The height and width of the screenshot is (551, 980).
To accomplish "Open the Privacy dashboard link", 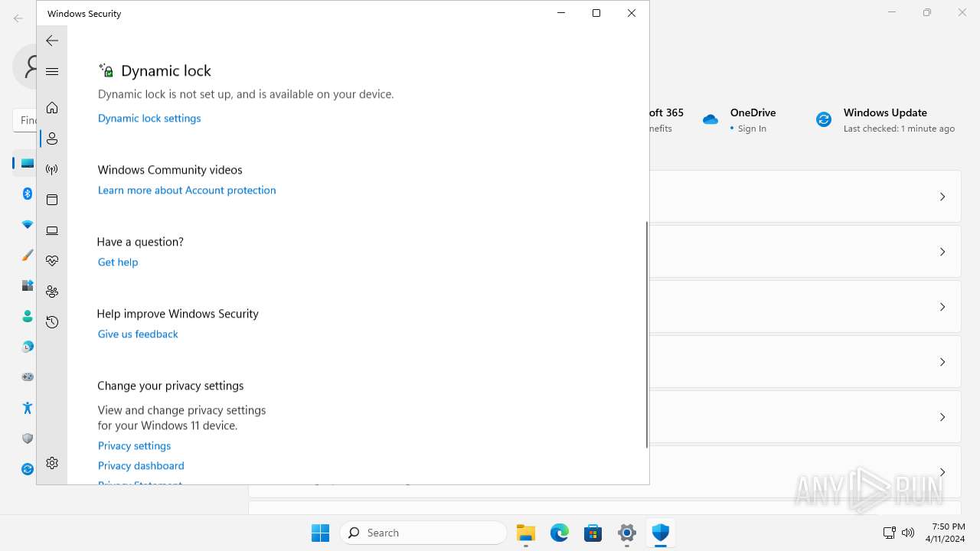I will (141, 465).
